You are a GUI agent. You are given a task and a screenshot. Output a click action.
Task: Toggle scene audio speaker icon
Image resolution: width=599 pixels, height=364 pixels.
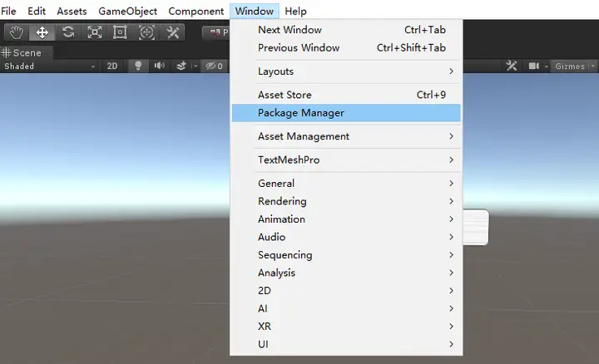pyautogui.click(x=159, y=66)
